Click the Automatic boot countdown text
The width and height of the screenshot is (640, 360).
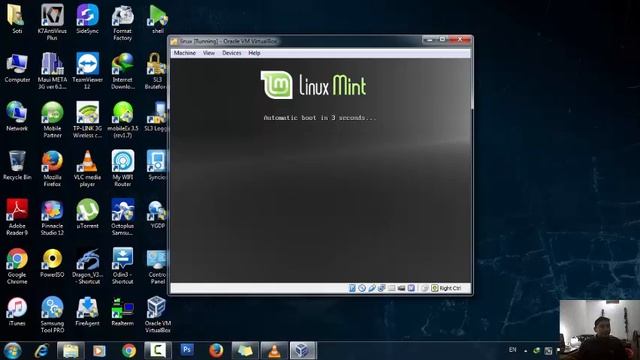click(x=320, y=118)
